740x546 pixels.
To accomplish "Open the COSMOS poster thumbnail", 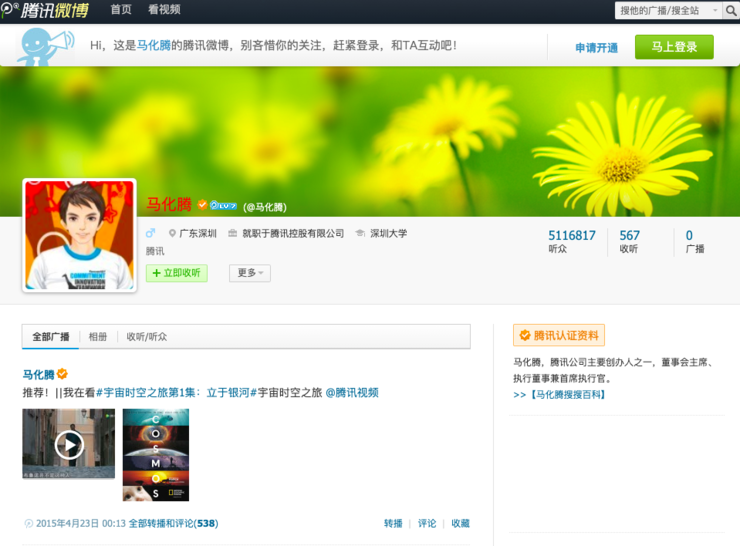I will [x=156, y=455].
